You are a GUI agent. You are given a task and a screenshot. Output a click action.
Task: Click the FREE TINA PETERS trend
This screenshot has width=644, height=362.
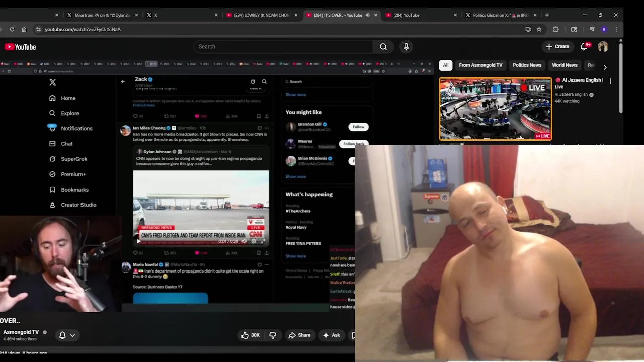tap(303, 243)
